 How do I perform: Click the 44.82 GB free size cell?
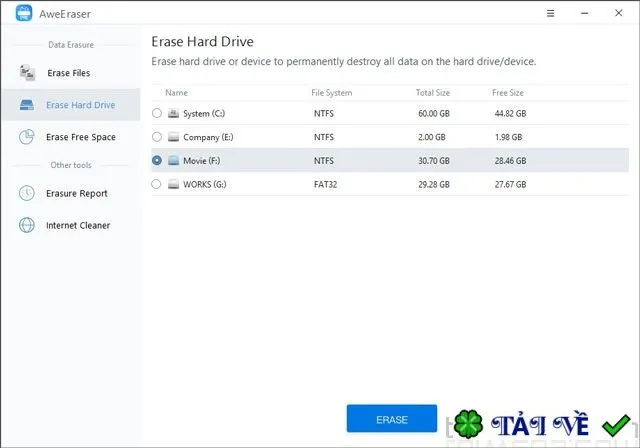point(510,113)
